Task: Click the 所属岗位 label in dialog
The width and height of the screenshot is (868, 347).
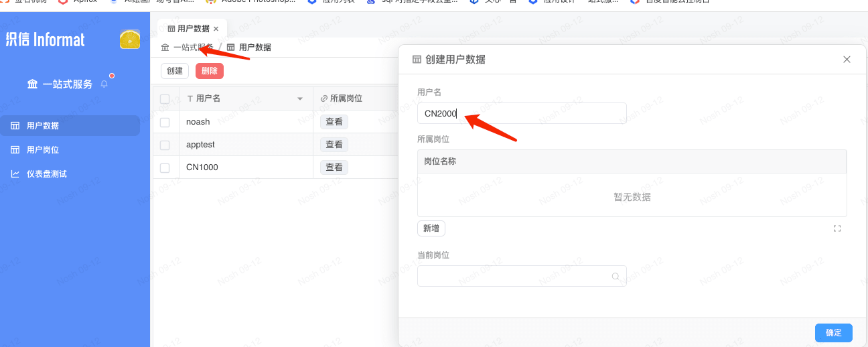Action: [x=433, y=139]
